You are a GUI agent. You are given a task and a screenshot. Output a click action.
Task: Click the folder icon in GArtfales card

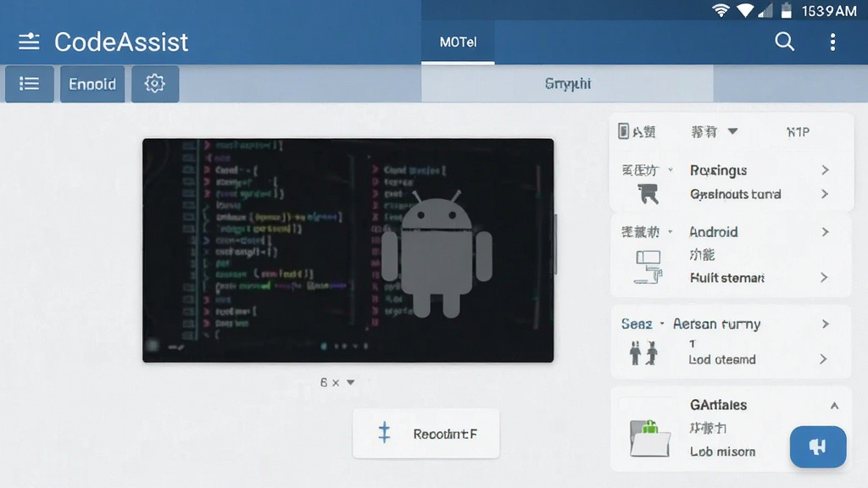pyautogui.click(x=650, y=438)
